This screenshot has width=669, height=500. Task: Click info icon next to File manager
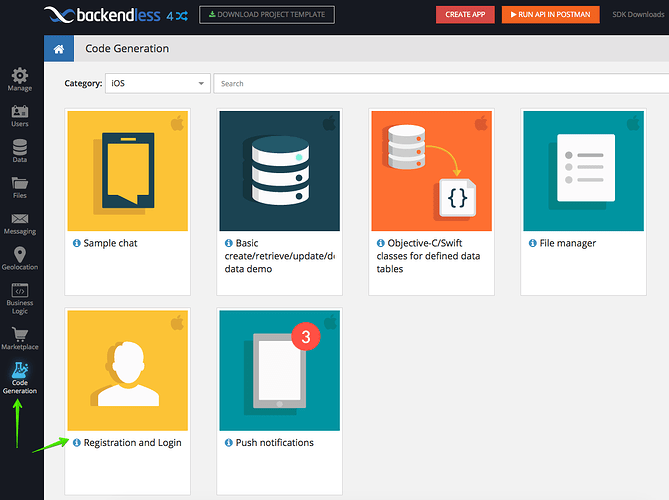click(x=532, y=243)
